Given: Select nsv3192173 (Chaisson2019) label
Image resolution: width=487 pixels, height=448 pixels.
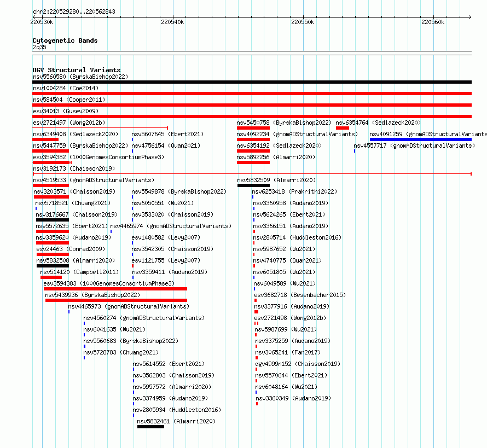Looking at the screenshot, I should click(74, 168).
